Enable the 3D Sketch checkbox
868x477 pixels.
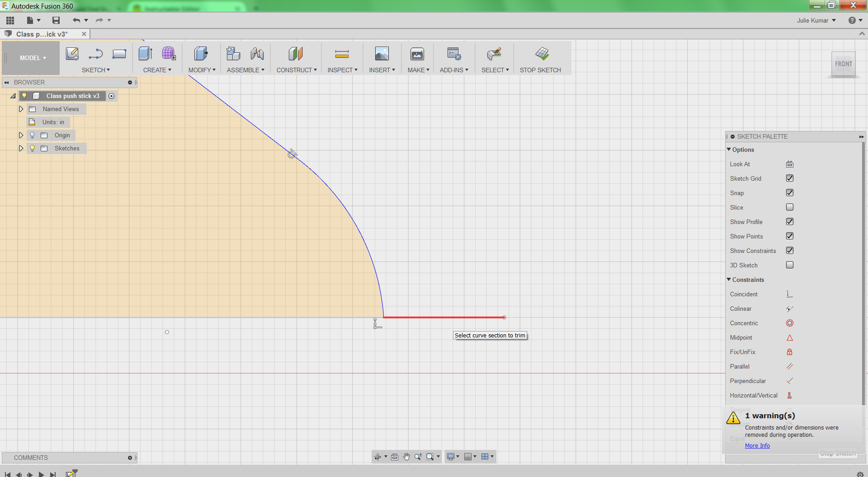pyautogui.click(x=790, y=265)
